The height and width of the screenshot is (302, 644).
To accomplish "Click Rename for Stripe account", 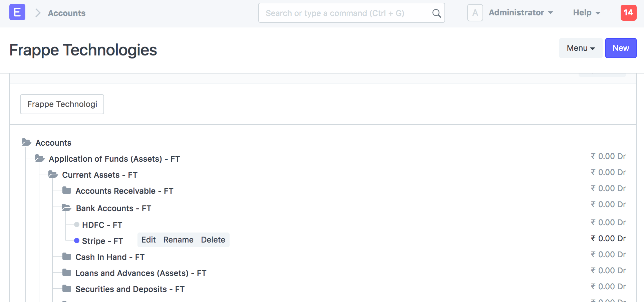I will 178,240.
